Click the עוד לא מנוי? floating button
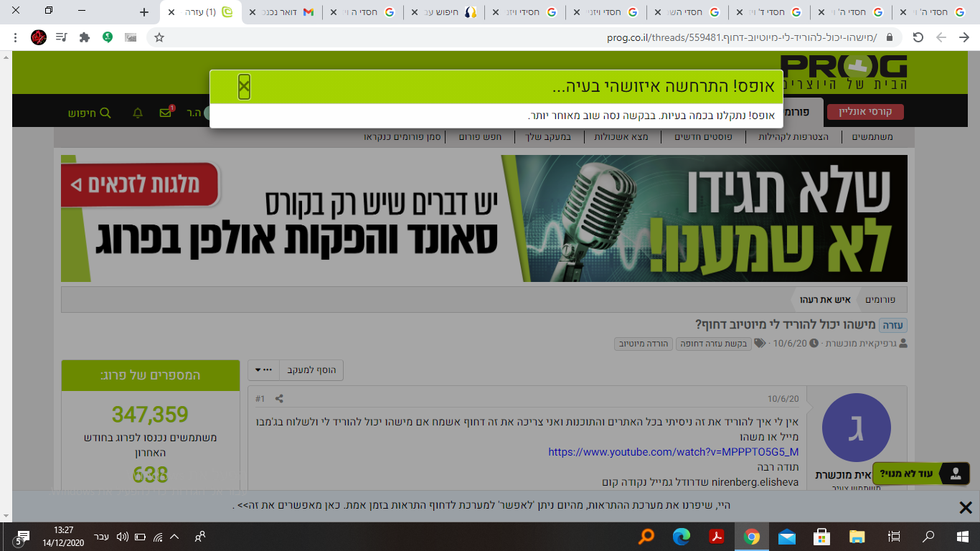980x551 pixels. [x=920, y=474]
